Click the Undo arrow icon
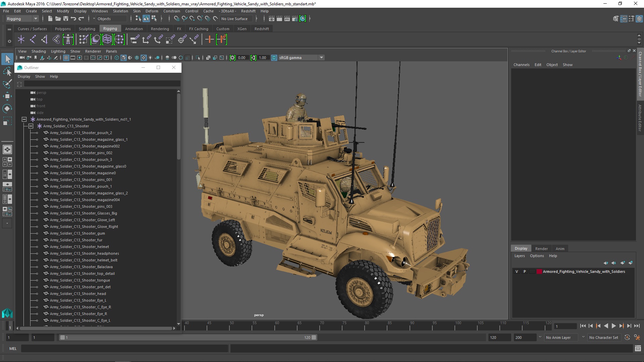 73,19
